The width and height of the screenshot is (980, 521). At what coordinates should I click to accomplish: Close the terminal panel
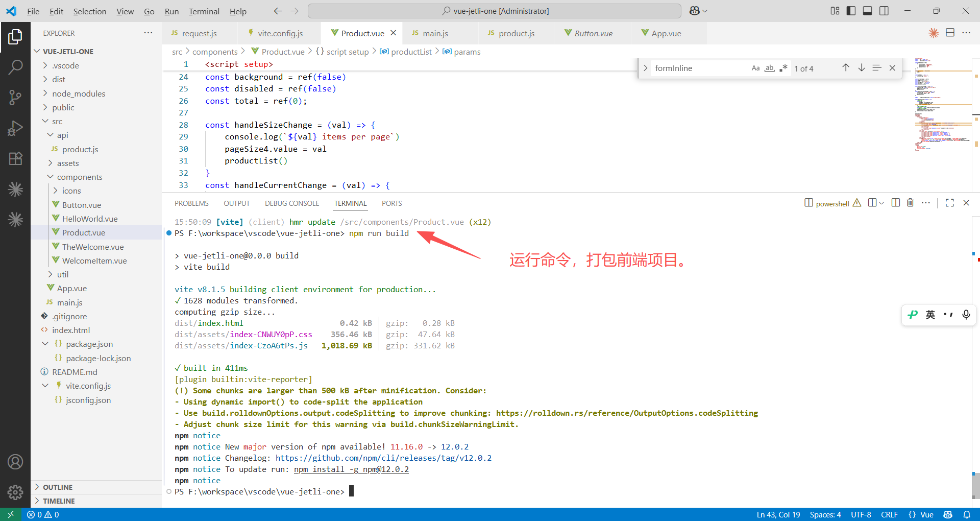pyautogui.click(x=966, y=203)
